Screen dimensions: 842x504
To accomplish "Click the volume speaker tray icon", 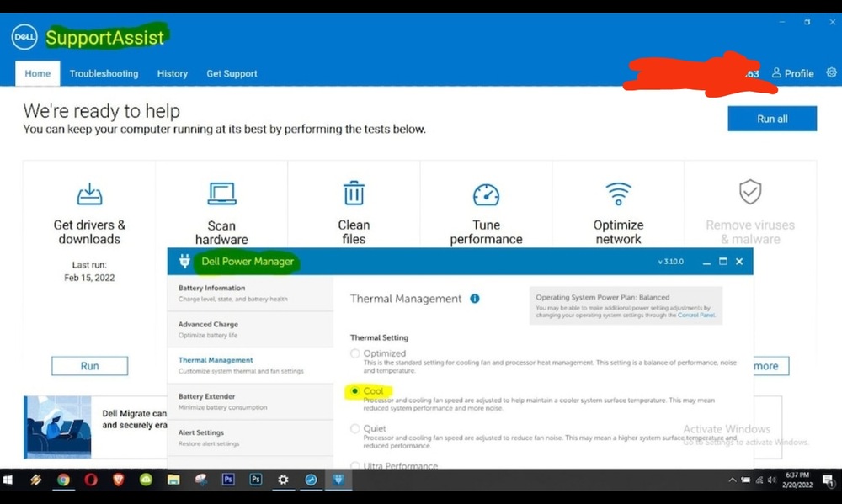I will (772, 480).
